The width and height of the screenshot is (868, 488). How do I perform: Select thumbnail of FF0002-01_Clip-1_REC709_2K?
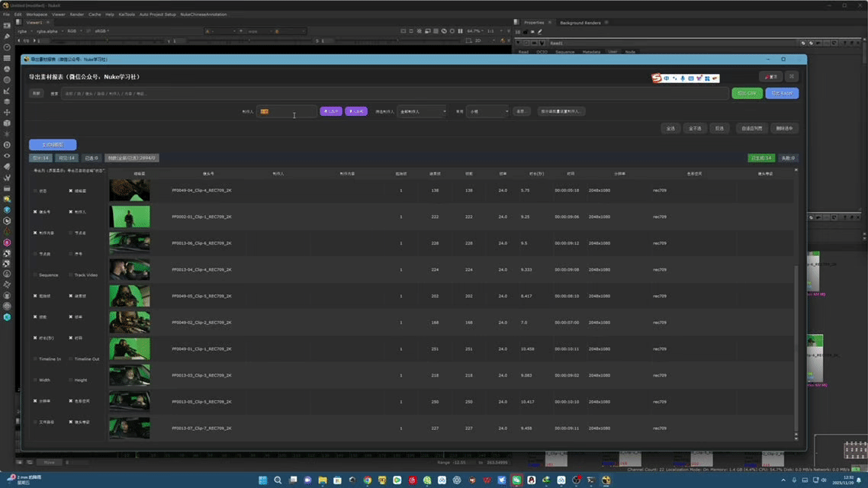coord(130,217)
